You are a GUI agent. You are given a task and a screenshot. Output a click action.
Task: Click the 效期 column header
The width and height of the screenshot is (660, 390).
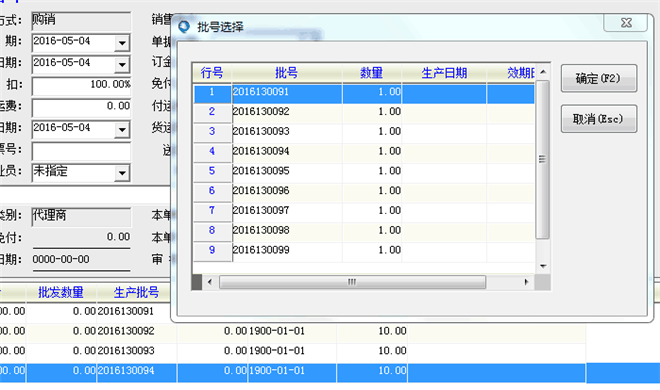(511, 73)
